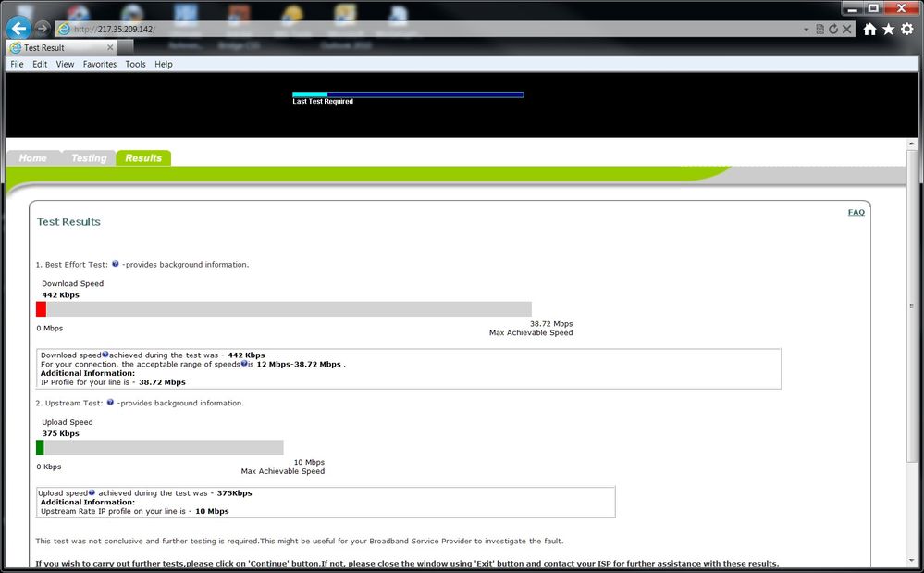Click the info icon beside Best Effort Test
This screenshot has height=573, width=924.
coord(116,264)
